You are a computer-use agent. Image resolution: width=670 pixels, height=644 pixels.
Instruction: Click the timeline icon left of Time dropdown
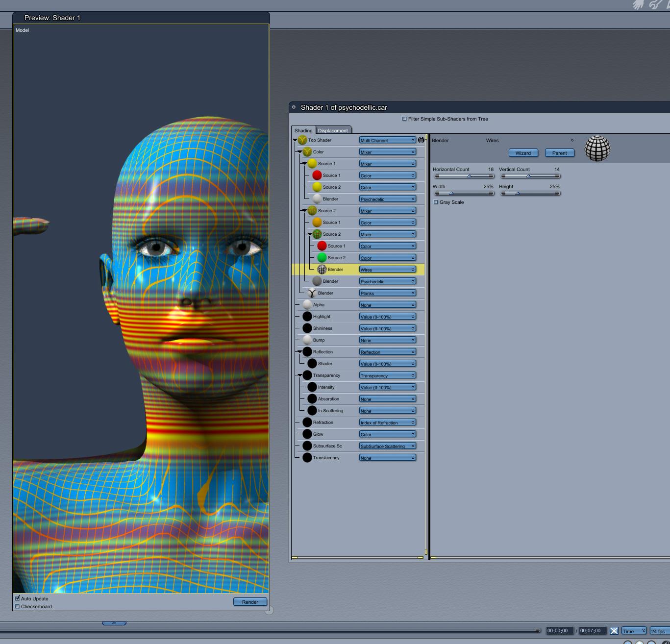click(614, 631)
